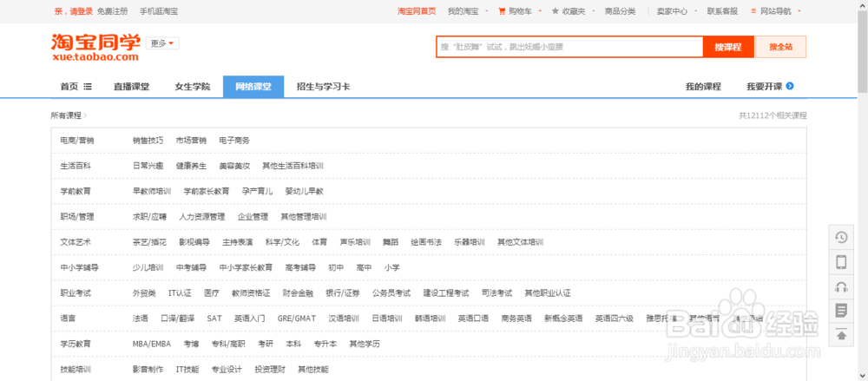The width and height of the screenshot is (868, 381).
Task: Click the 电商/营销 row heading
Action: [77, 141]
